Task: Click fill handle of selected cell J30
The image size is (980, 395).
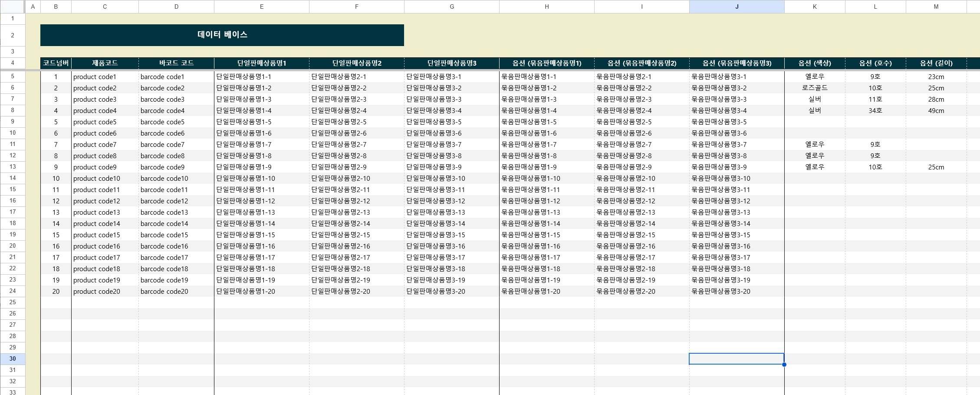Action: pyautogui.click(x=784, y=365)
